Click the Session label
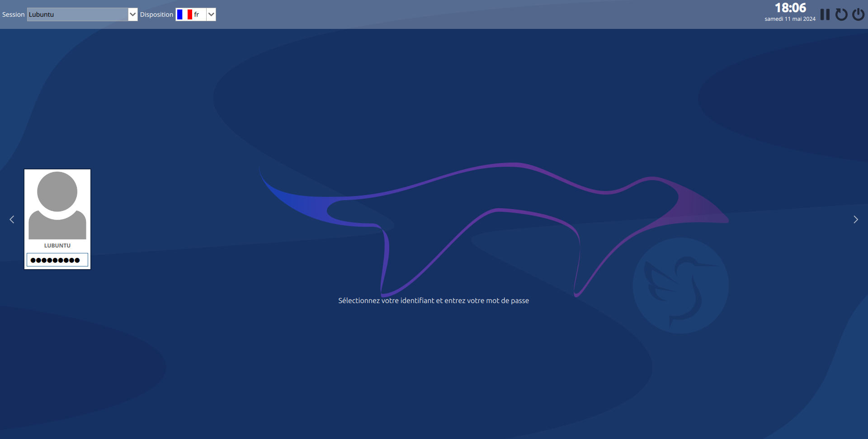Viewport: 868px width, 439px height. [13, 14]
